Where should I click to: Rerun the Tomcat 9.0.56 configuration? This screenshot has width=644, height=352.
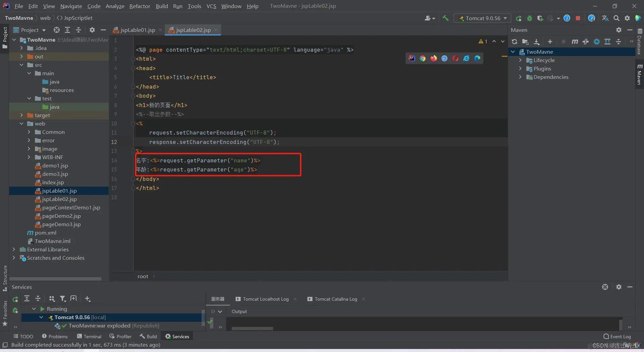(x=519, y=18)
